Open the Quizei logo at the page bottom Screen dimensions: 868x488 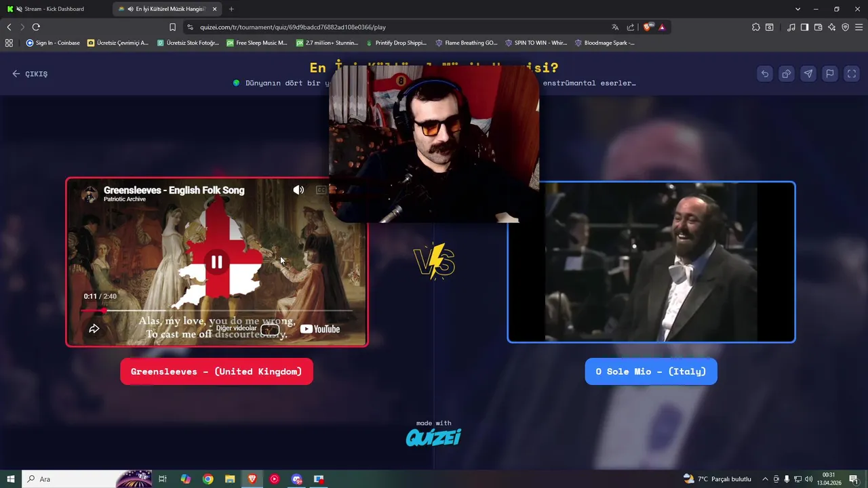tap(434, 437)
